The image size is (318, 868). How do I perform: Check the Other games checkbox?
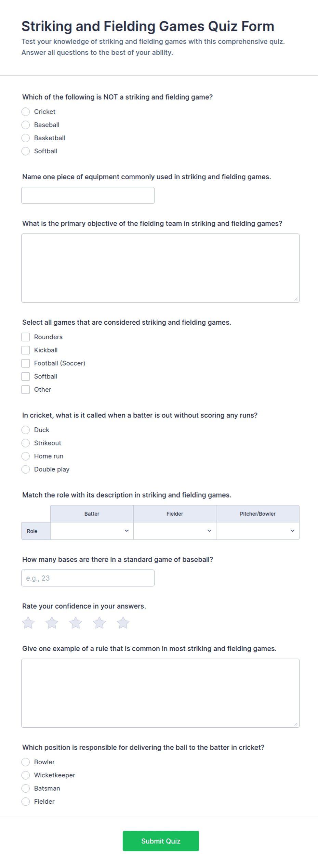pyautogui.click(x=26, y=389)
